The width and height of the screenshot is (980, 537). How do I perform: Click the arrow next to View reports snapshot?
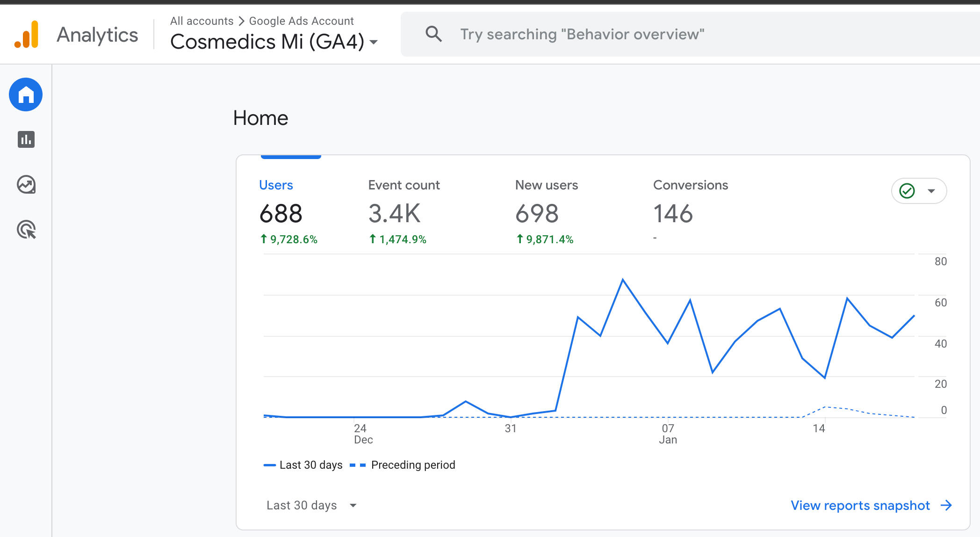[x=946, y=505]
